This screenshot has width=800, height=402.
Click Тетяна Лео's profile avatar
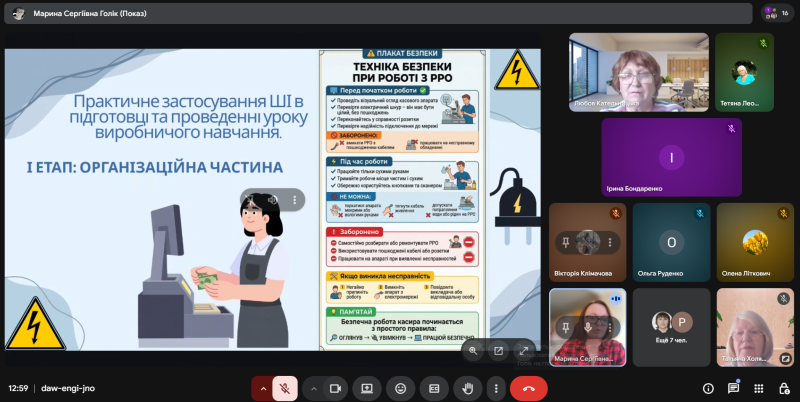(744, 72)
